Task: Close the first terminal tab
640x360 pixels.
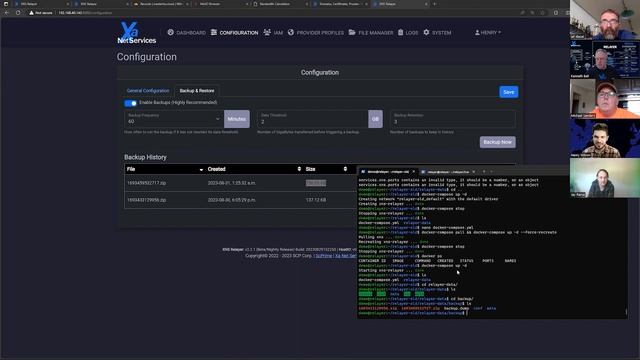Action: 413,172
